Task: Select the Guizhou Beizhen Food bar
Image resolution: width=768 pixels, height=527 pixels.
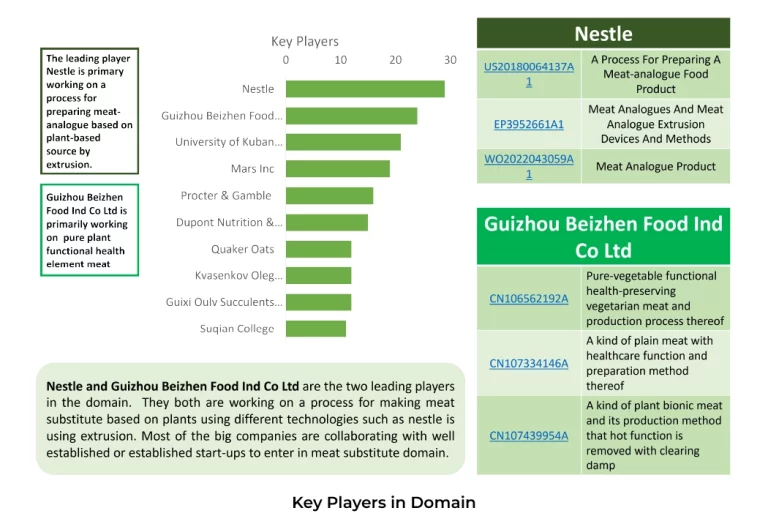Action: point(352,116)
